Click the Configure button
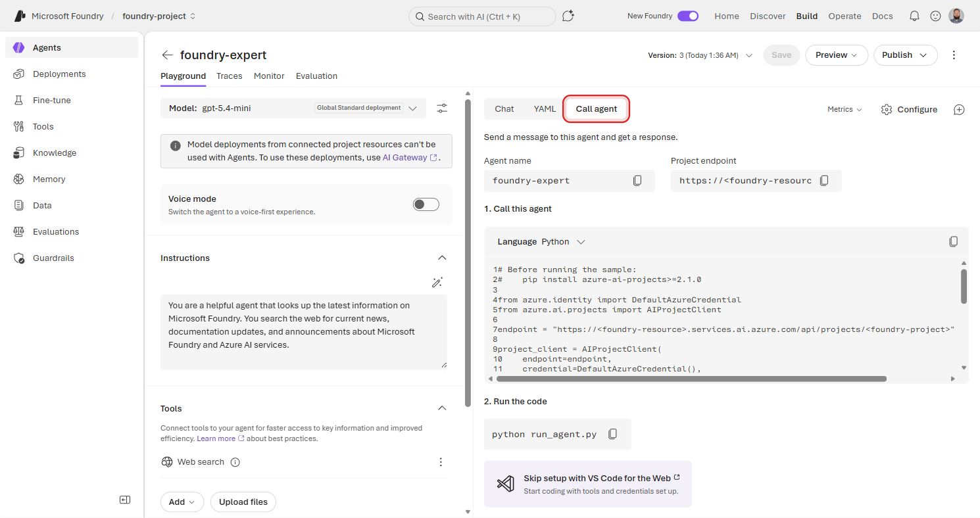This screenshot has width=980, height=518. 909,109
